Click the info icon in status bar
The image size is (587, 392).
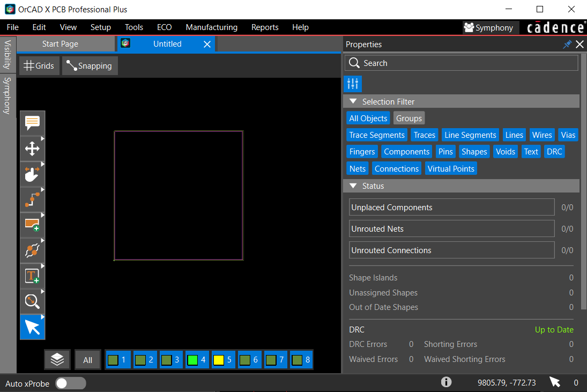pos(446,382)
